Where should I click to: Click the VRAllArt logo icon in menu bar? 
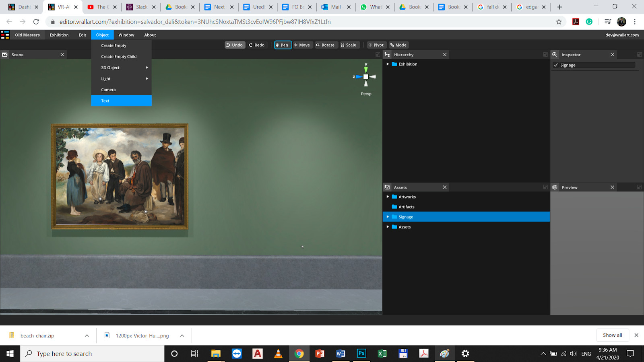pos(5,35)
